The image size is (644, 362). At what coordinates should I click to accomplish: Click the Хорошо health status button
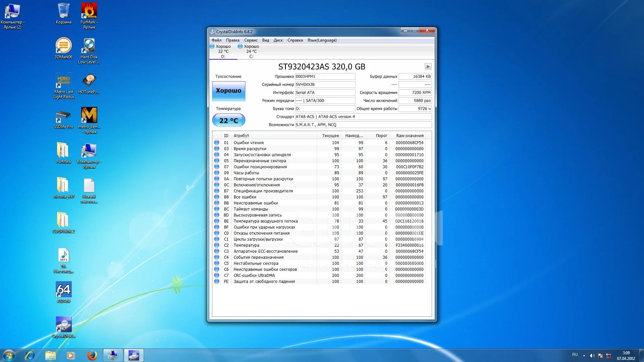(228, 91)
